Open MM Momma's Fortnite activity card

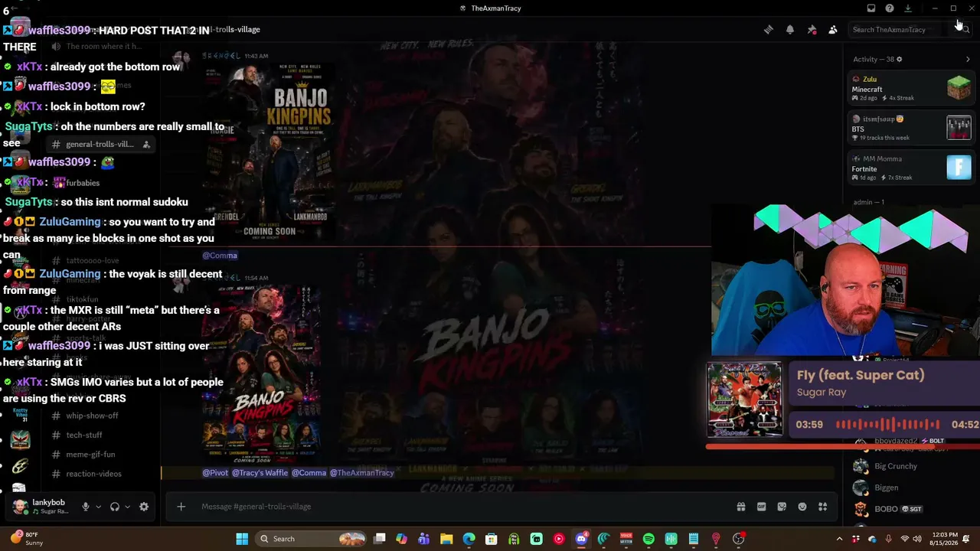pyautogui.click(x=911, y=168)
